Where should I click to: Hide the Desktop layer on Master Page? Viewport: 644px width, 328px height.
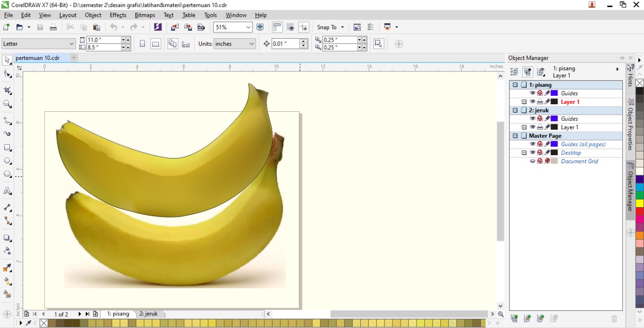(x=532, y=153)
